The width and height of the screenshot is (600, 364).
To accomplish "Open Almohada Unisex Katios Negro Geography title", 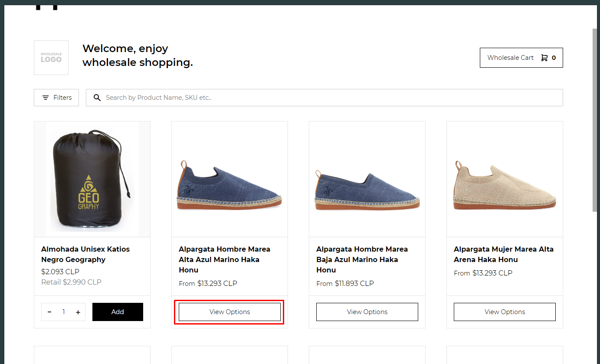I will coord(85,254).
